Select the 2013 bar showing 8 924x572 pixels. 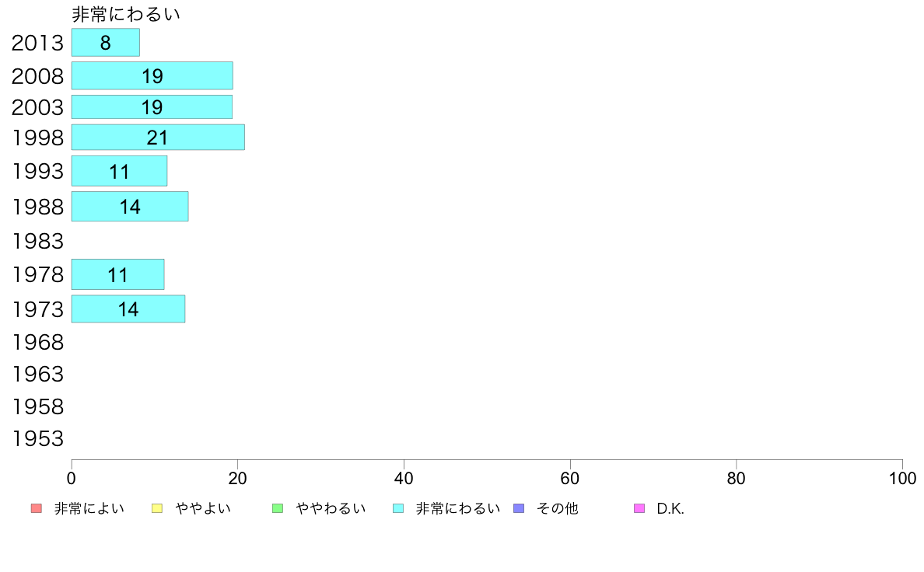click(106, 43)
